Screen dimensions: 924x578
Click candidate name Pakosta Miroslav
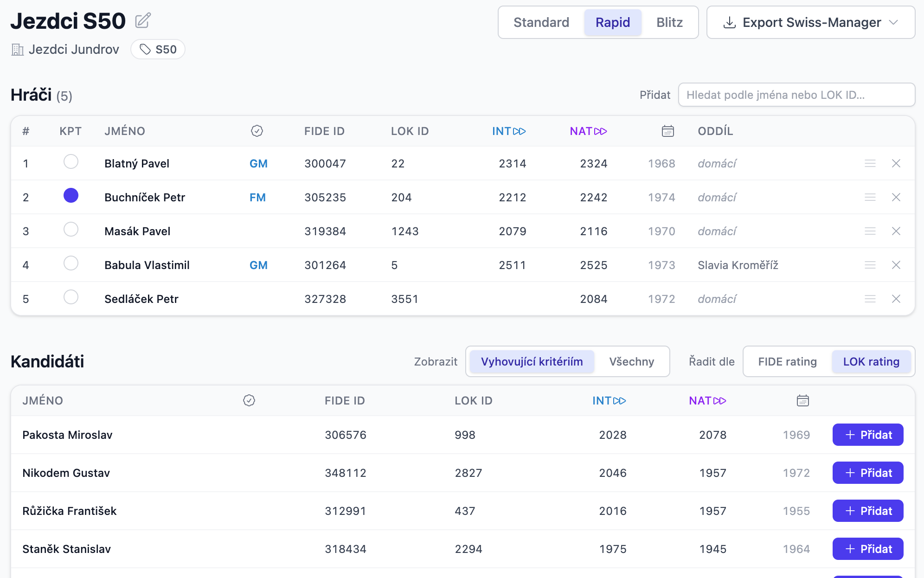67,435
